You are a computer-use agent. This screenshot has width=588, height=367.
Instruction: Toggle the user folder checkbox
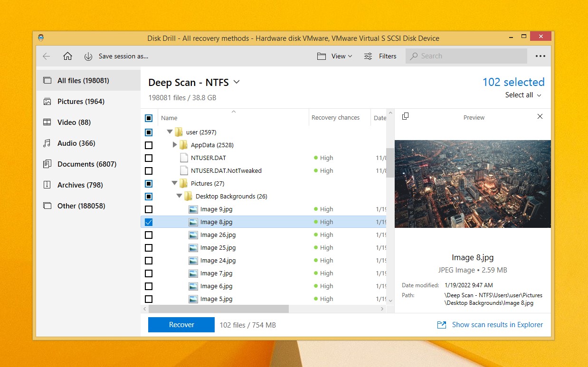(x=149, y=132)
